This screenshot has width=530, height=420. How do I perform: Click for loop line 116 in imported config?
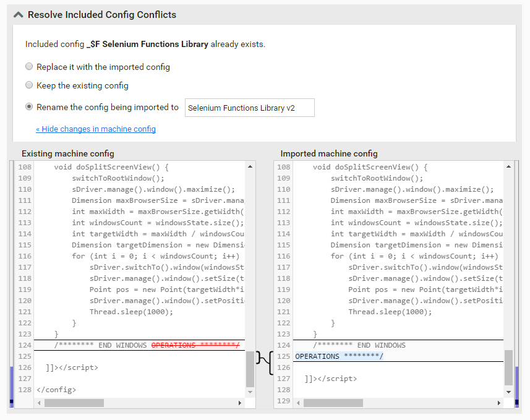coord(414,256)
